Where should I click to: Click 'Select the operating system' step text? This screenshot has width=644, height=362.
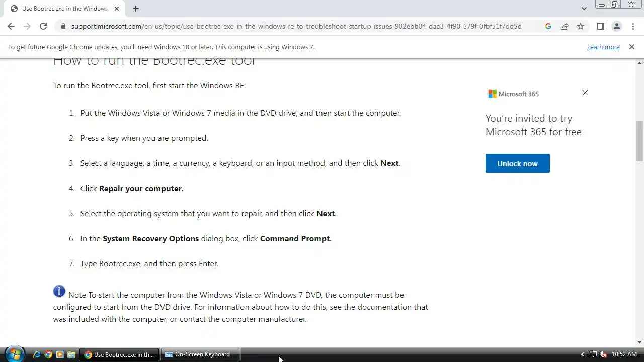pos(208,214)
